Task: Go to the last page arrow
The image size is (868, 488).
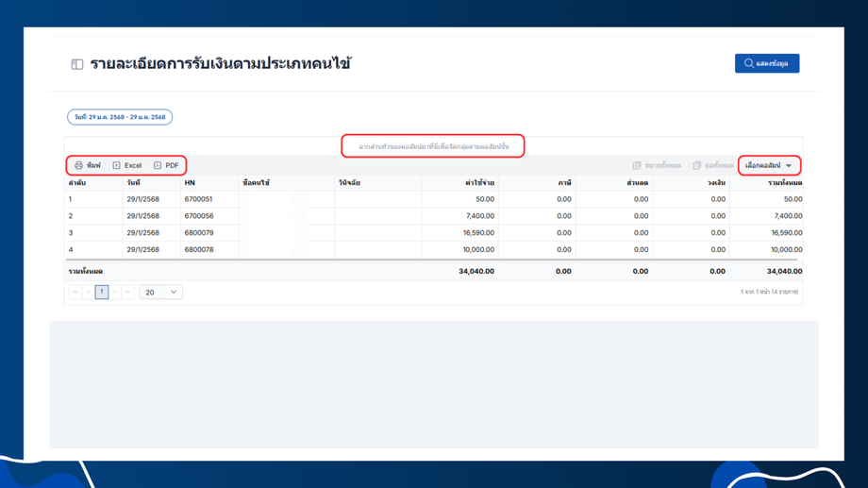Action: tap(128, 292)
